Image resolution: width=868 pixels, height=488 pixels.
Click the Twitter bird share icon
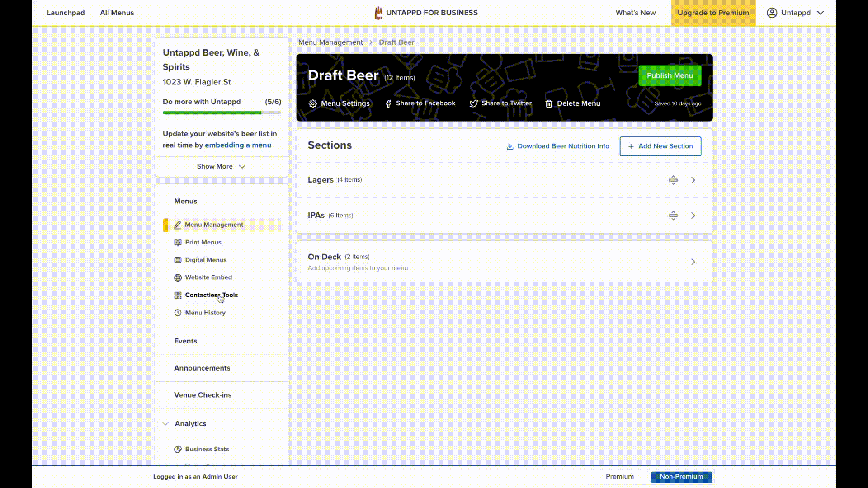point(474,104)
